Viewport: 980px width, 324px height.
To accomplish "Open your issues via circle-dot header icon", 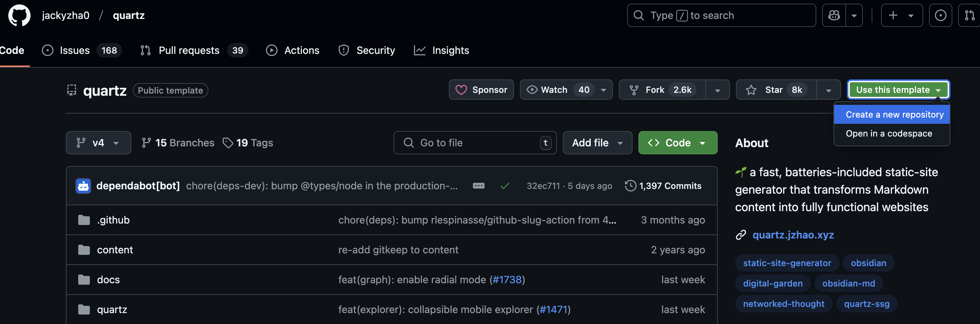I will pos(940,16).
